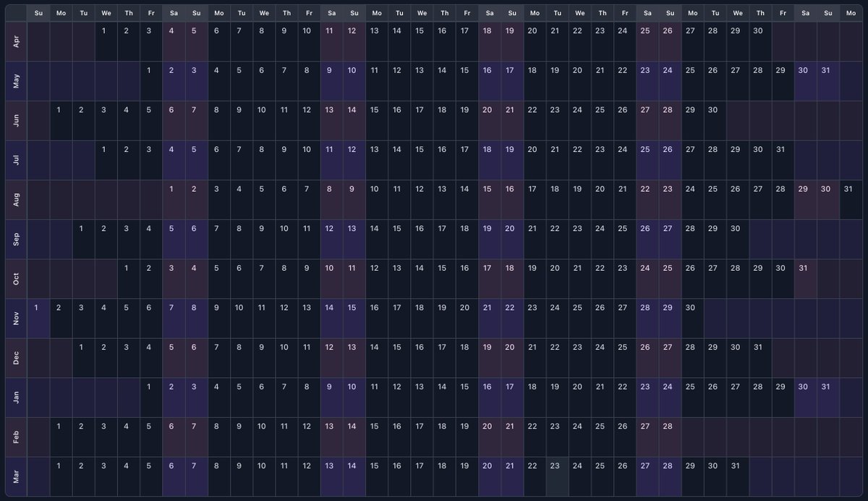Viewport: 868px width, 501px height.
Task: Select February 1 date cell
Action: (x=61, y=437)
